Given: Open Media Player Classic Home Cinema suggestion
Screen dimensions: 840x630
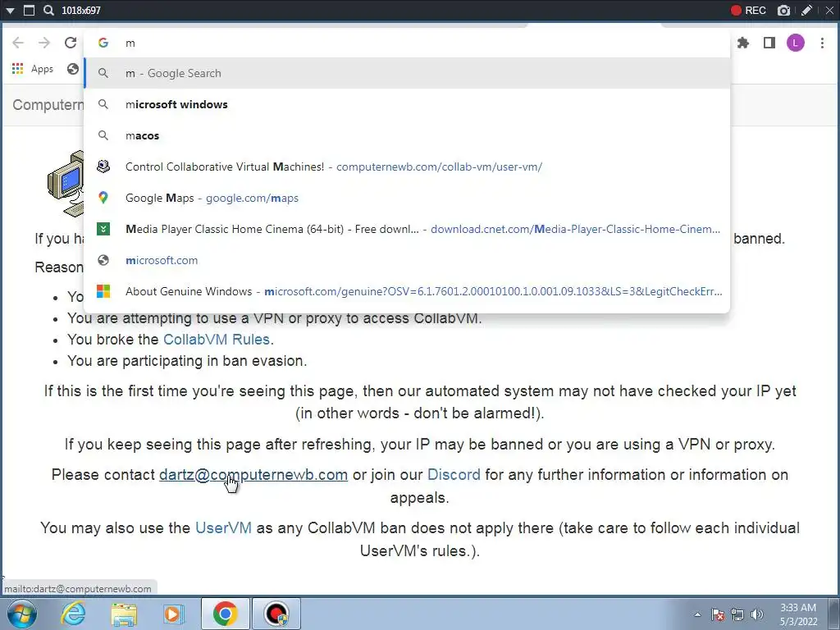Looking at the screenshot, I should click(407, 229).
